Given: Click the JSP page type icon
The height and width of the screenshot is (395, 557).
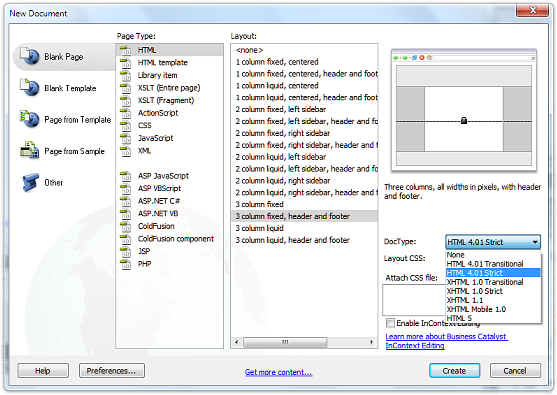Looking at the screenshot, I should (x=125, y=251).
